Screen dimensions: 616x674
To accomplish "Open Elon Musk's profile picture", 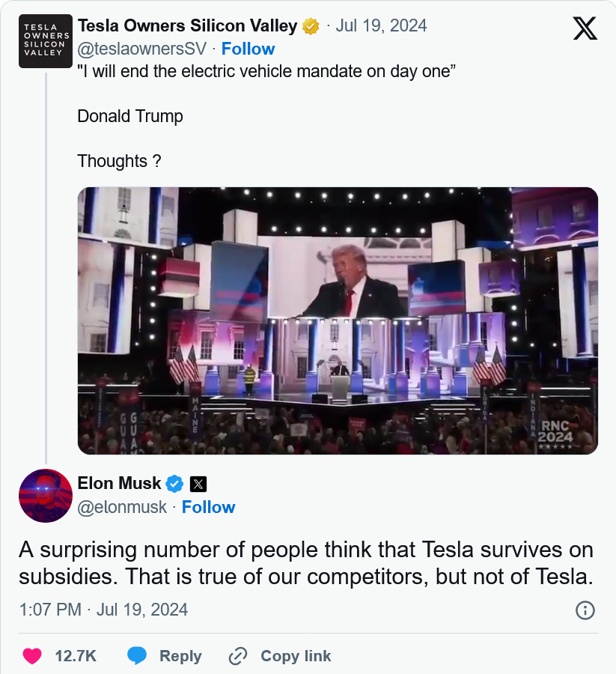I will (x=46, y=496).
